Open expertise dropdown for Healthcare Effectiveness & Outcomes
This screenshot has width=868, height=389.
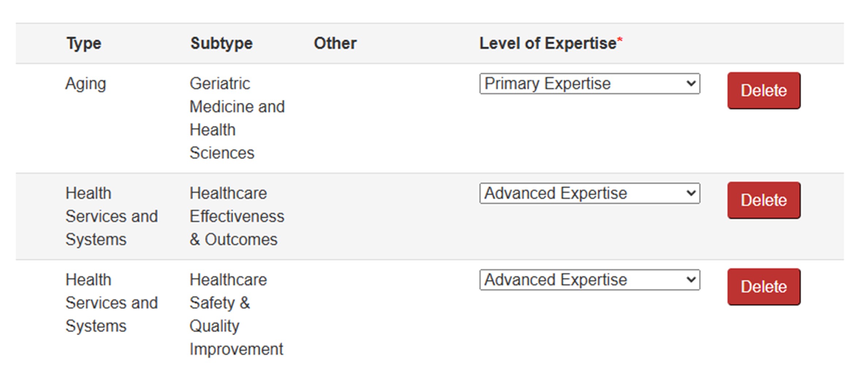click(589, 193)
